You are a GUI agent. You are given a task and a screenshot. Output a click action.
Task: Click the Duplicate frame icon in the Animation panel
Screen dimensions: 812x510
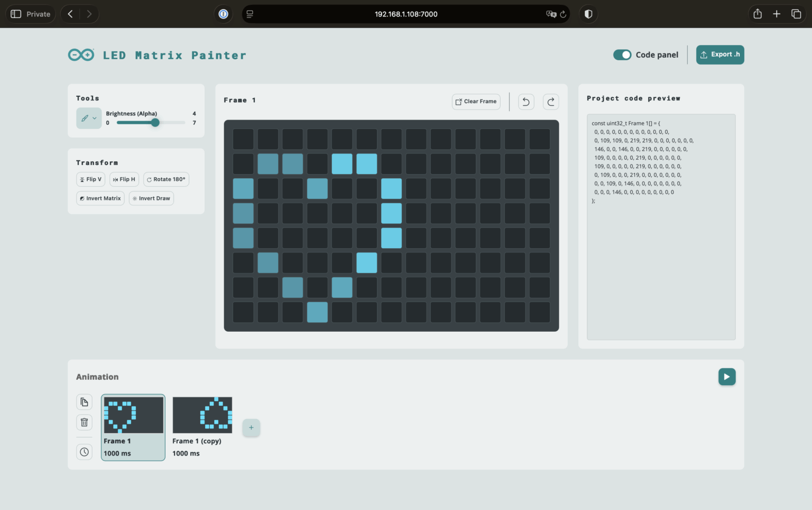point(84,402)
